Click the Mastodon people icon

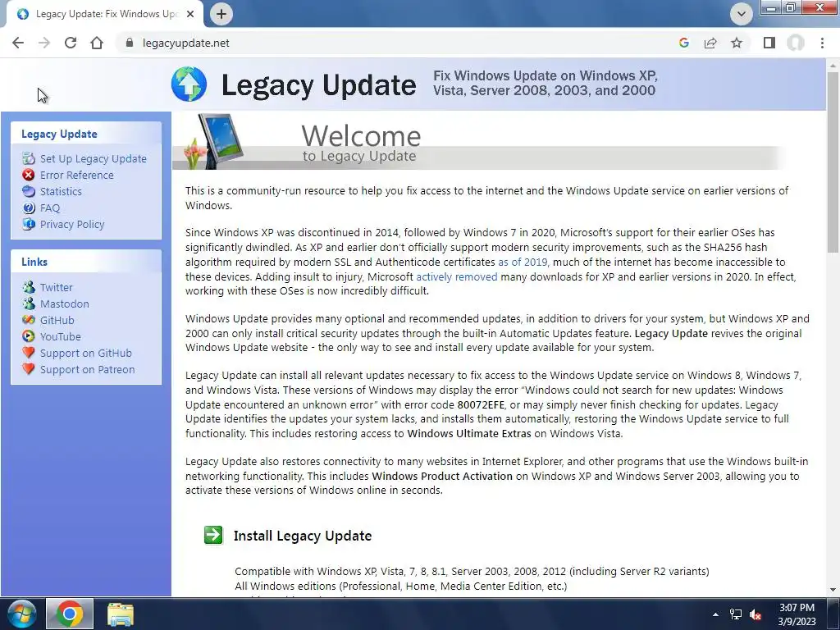[29, 304]
